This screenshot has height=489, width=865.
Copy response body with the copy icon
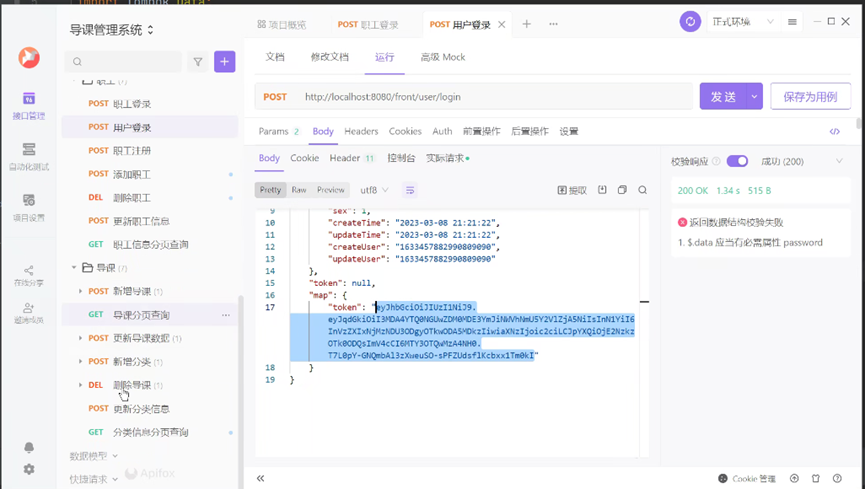pos(622,190)
